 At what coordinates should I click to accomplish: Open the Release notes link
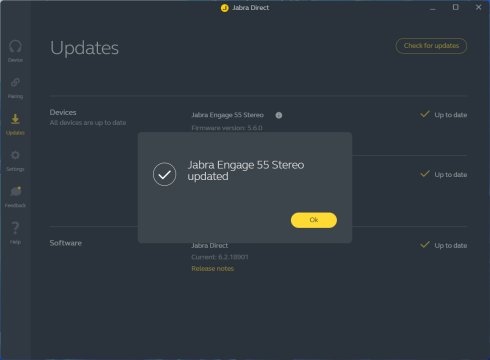(x=213, y=269)
